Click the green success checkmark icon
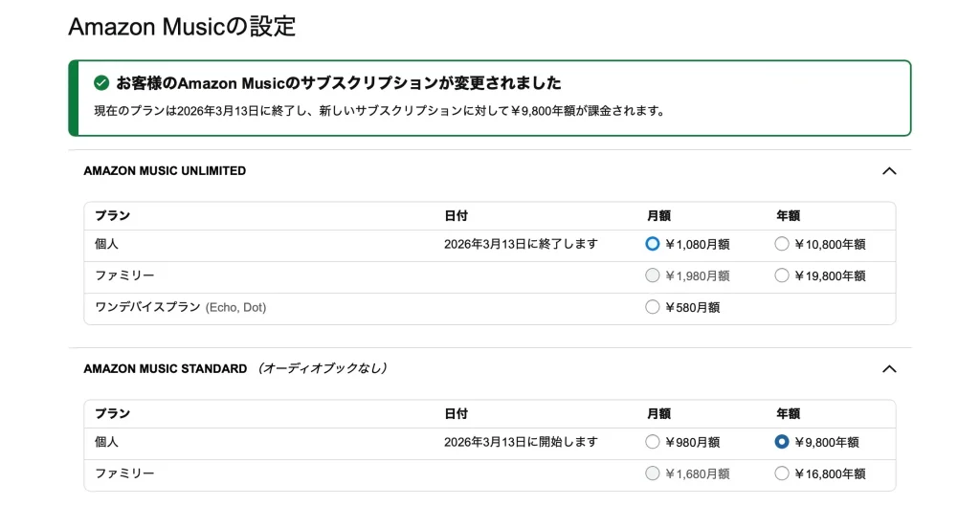This screenshot has height=506, width=980. [101, 83]
